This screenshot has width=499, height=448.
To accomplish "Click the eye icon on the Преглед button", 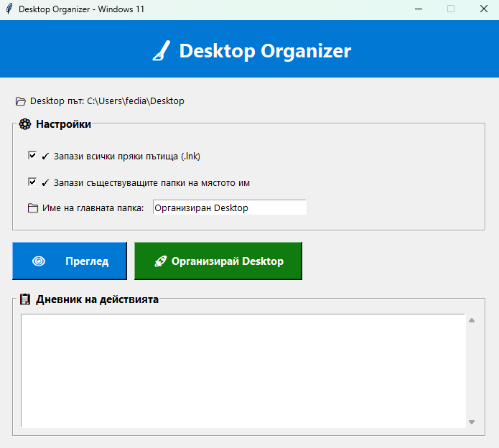I will coord(39,261).
